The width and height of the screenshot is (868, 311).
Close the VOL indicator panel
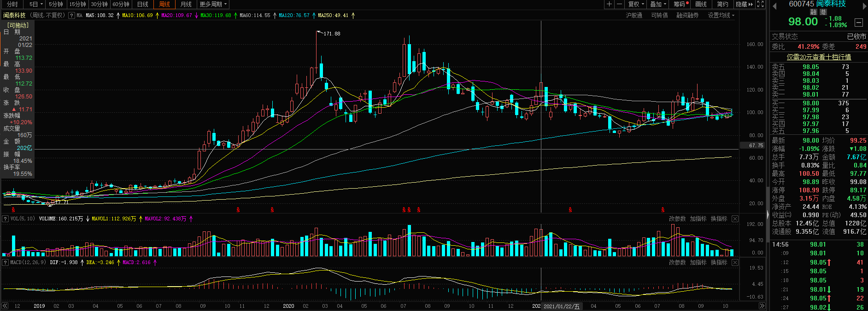coord(735,219)
